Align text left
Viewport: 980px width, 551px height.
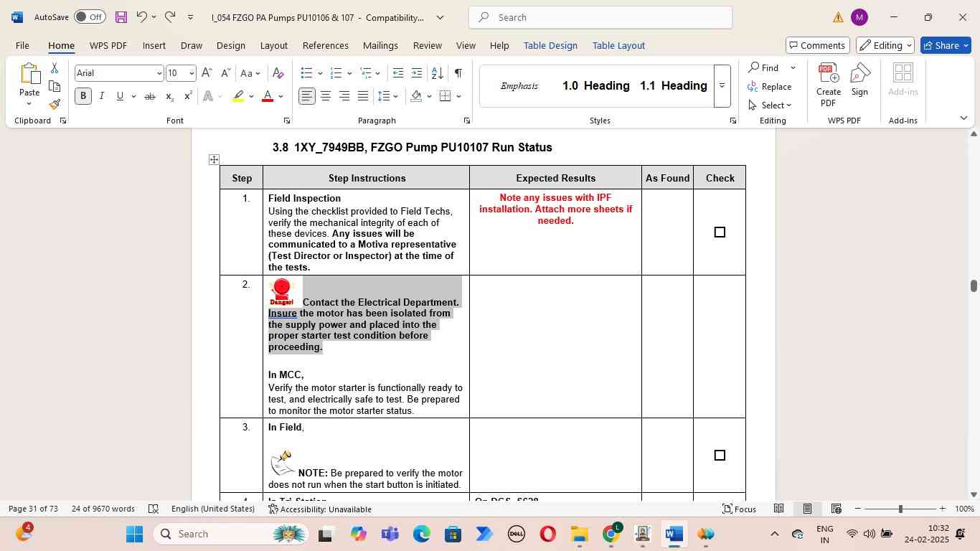coord(307,96)
